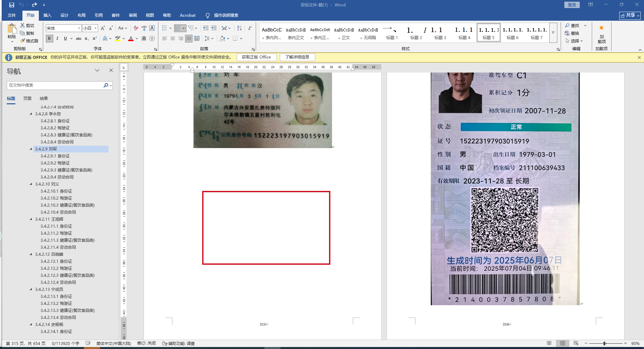
Task: Click the 获取正版 Office button
Action: click(256, 57)
